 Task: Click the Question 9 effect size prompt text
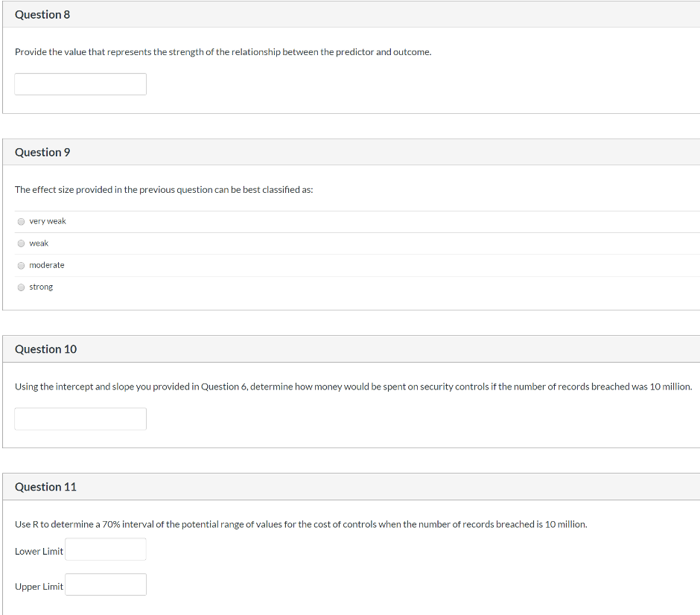tap(164, 190)
